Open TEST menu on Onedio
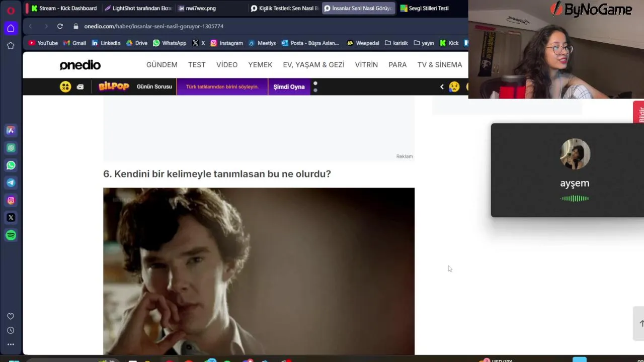The height and width of the screenshot is (362, 644). (x=197, y=65)
